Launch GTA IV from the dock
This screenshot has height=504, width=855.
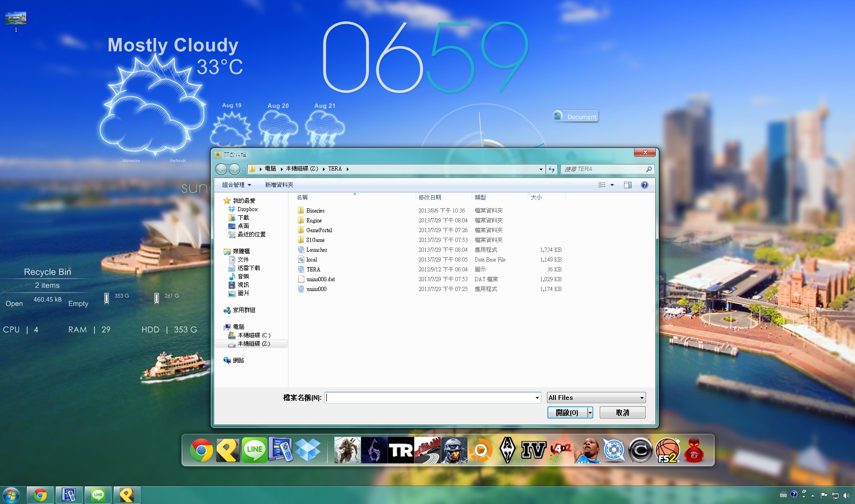tap(533, 450)
